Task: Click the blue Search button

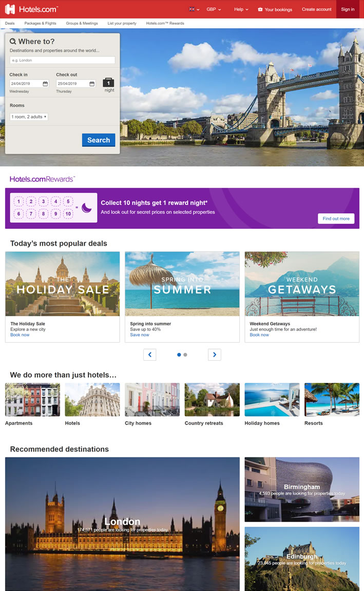Action: [99, 140]
